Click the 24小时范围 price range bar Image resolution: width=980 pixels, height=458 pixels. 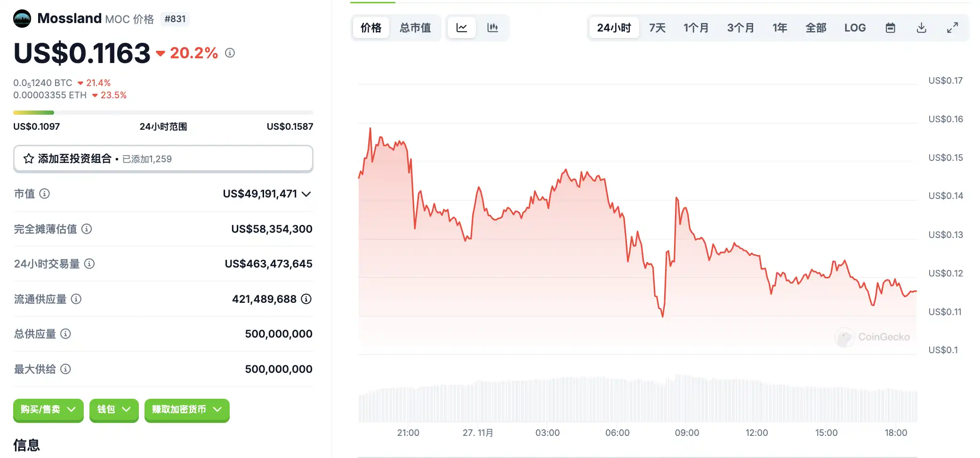(163, 113)
